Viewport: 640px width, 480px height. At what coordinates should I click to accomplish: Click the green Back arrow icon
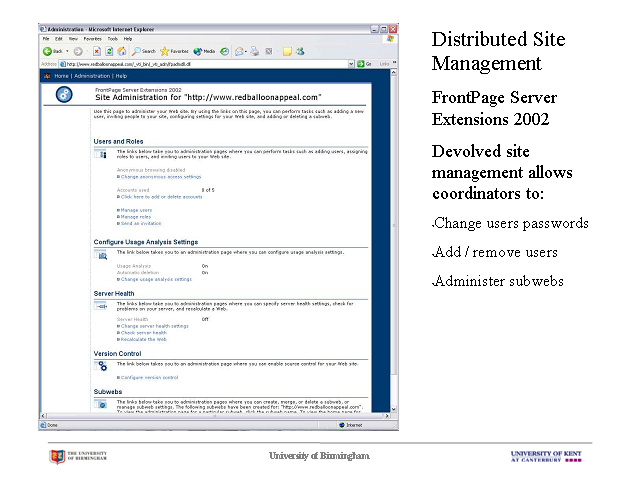[x=47, y=51]
